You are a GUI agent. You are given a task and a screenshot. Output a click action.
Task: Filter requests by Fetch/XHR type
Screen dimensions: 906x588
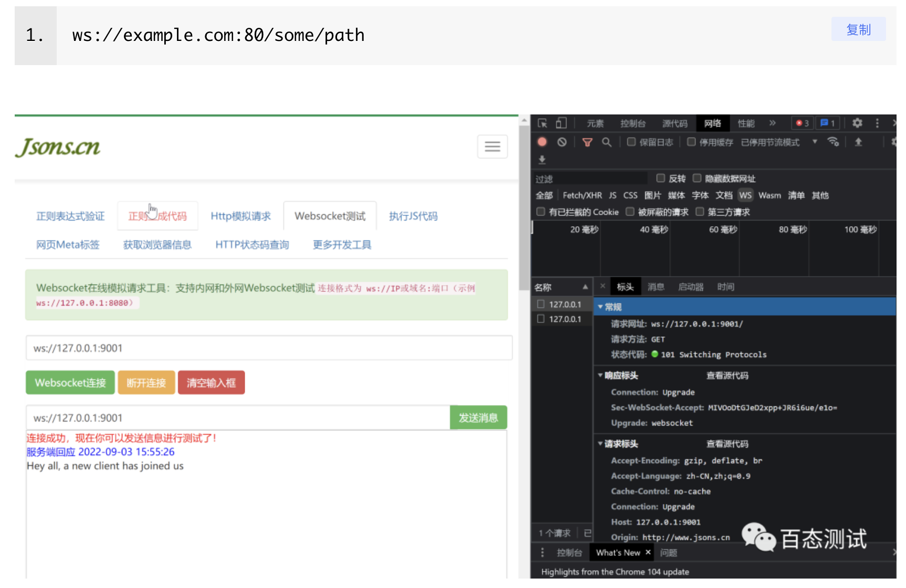[x=582, y=195]
